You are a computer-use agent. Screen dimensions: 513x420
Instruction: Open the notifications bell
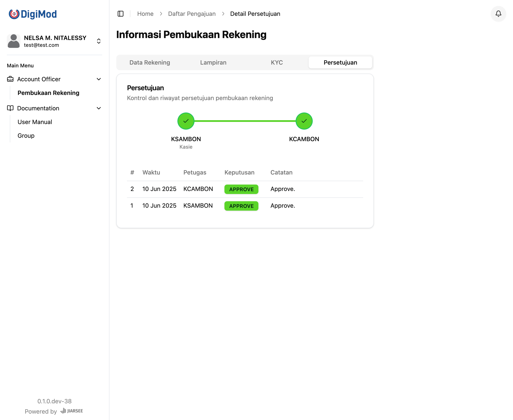pyautogui.click(x=498, y=14)
